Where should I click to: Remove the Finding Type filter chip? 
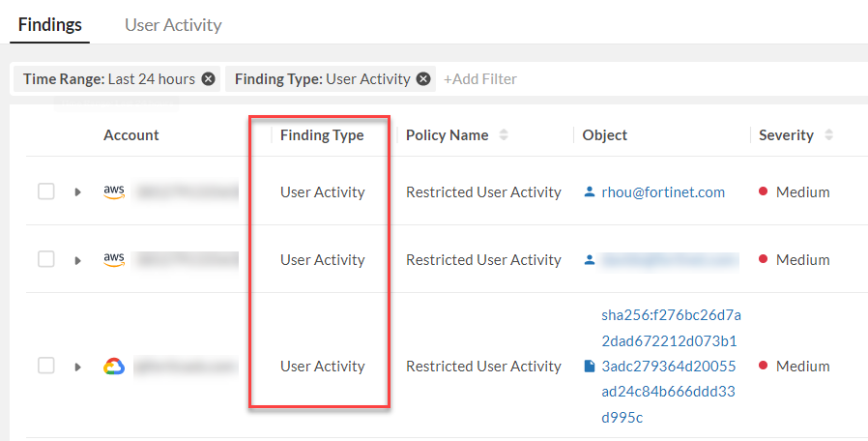[x=423, y=79]
